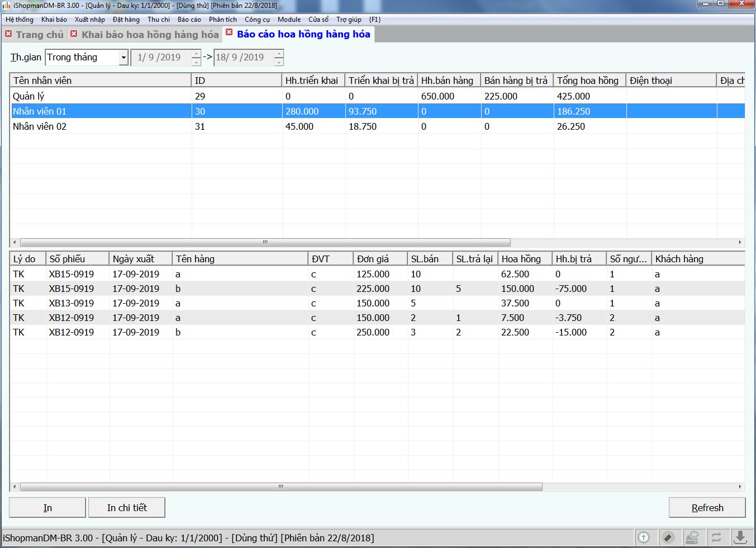
Task: Open the Khai báo menu
Action: tap(54, 19)
